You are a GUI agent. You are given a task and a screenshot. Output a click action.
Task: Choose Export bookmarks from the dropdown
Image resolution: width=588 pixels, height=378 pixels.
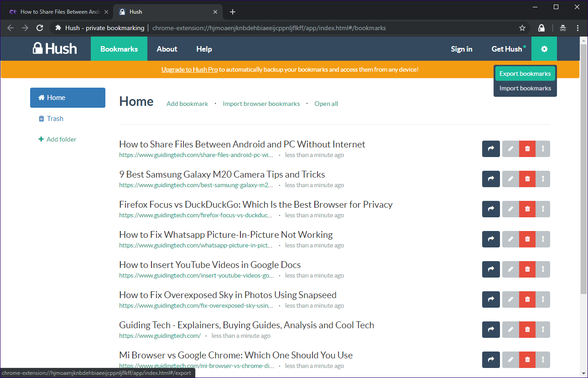click(x=525, y=73)
